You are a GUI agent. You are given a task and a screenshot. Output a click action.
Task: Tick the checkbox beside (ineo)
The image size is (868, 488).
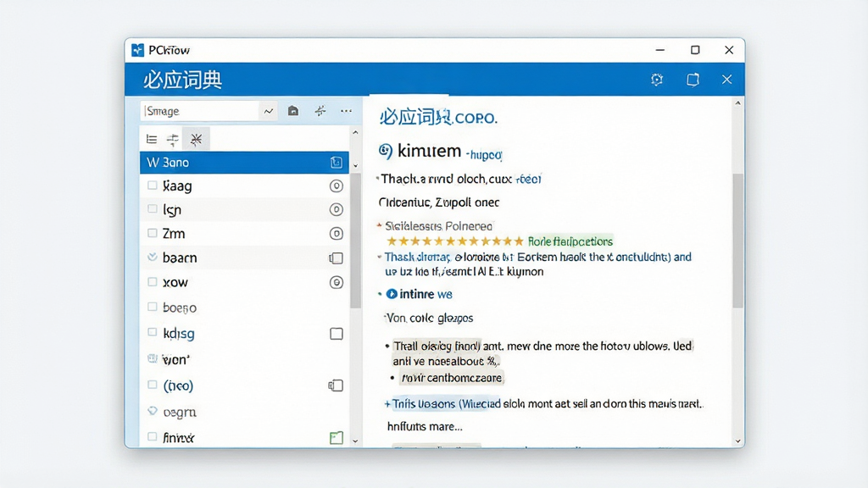coord(153,385)
